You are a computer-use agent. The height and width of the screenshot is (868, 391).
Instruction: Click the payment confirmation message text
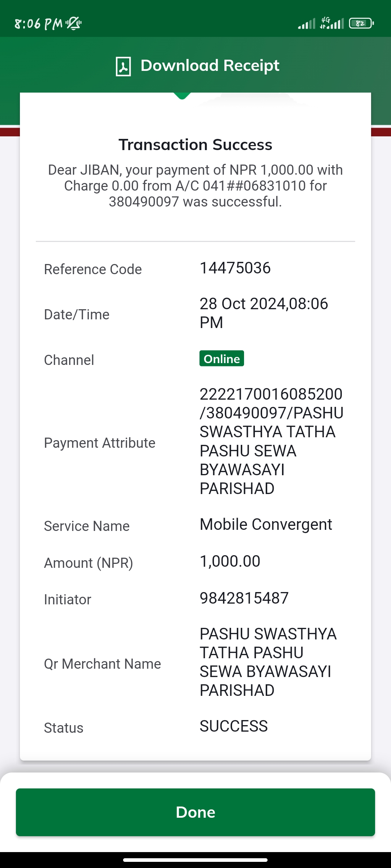[x=195, y=186]
